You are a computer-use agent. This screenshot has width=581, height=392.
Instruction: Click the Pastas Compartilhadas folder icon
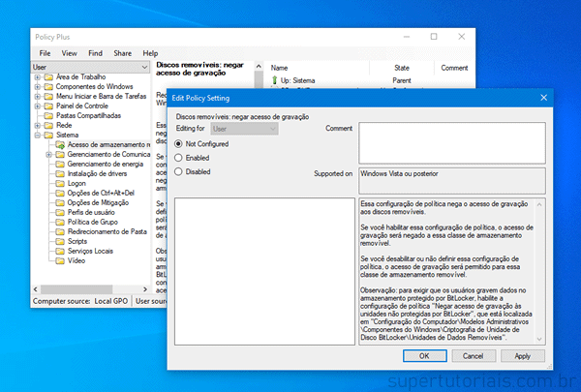(48, 116)
